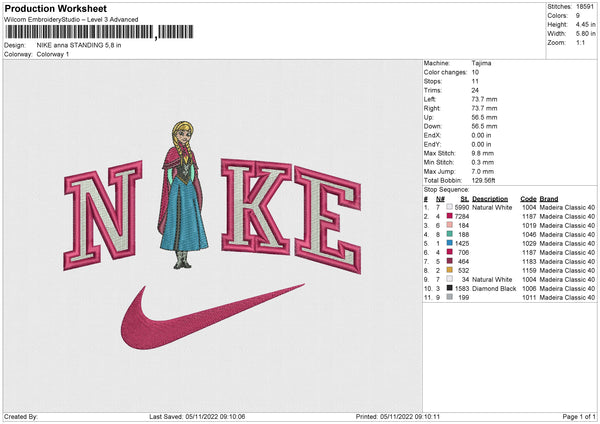Select the teal swatch next to 188
Image resolution: width=600 pixels, height=424 pixels.
click(449, 234)
